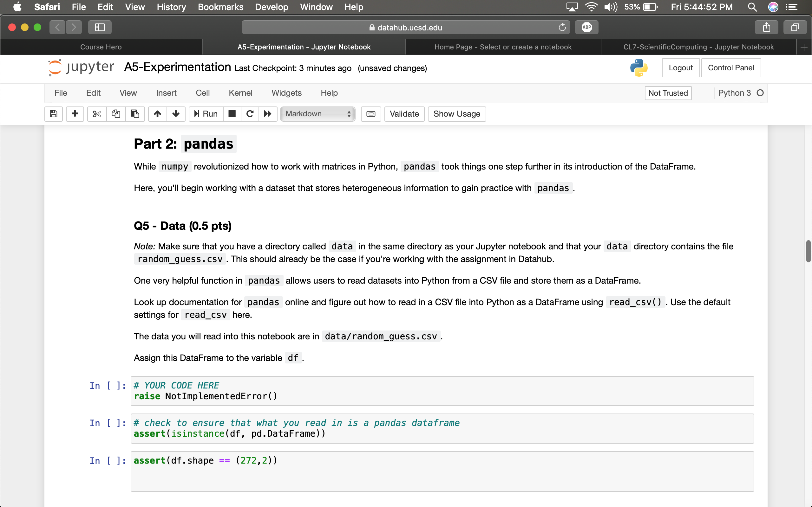The image size is (812, 507).
Task: Click the Save notebook icon
Action: pos(53,113)
